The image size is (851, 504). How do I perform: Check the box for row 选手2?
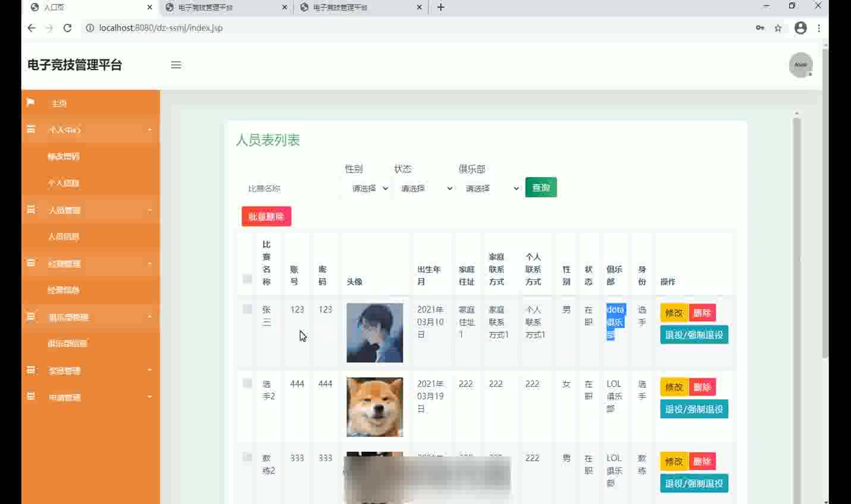247,383
